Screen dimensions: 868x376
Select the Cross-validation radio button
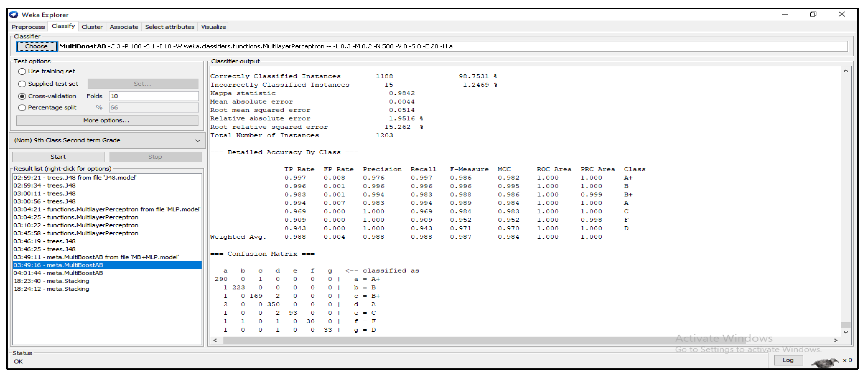[22, 96]
